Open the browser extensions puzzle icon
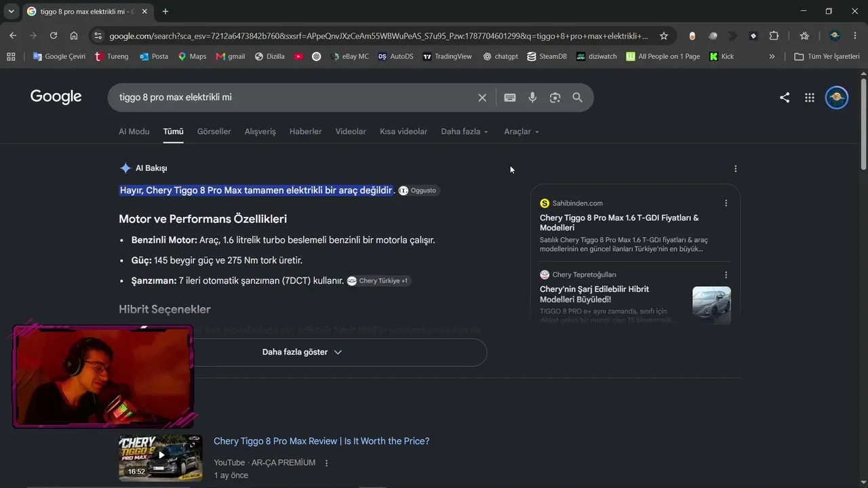Screen dimensions: 868x488 pyautogui.click(x=774, y=36)
